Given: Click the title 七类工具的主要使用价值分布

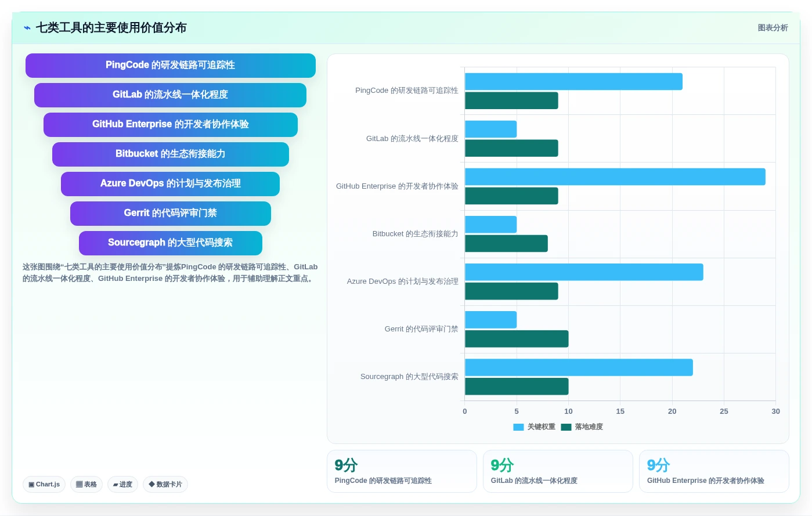Looking at the screenshot, I should 111,28.
